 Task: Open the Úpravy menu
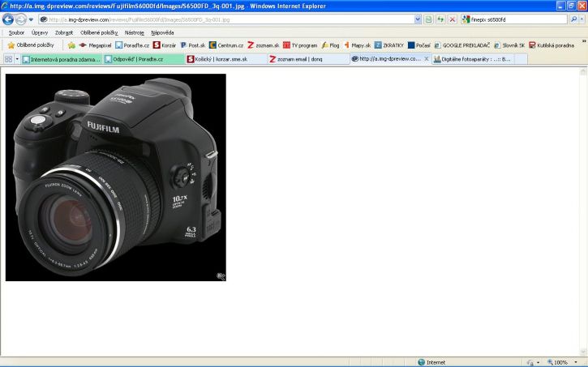click(x=40, y=33)
